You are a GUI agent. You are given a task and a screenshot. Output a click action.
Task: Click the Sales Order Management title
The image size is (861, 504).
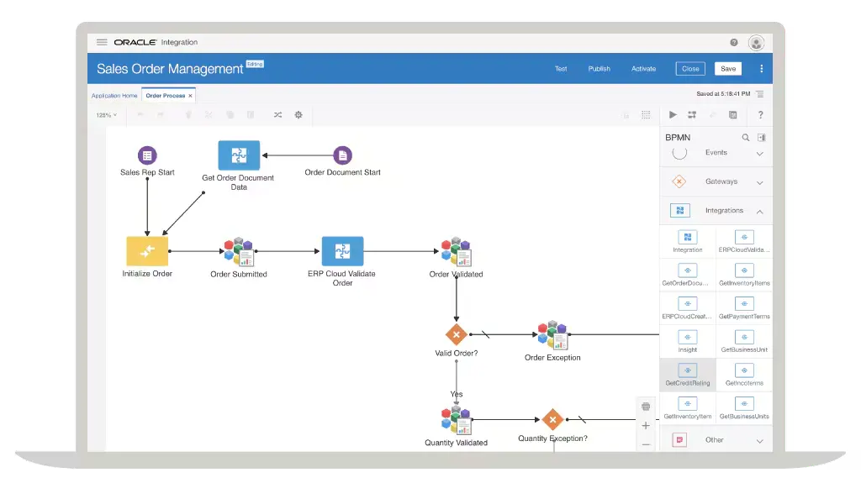click(x=170, y=69)
